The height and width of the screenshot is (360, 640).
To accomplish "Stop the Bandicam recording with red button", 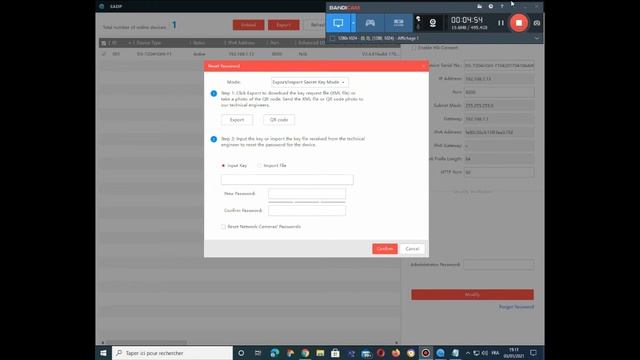I will click(x=518, y=23).
